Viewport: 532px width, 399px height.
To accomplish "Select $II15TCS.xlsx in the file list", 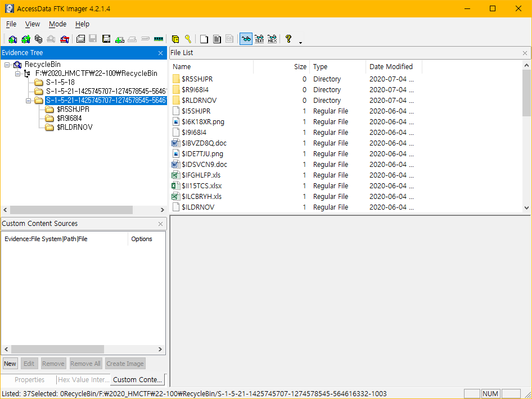I will (201, 186).
